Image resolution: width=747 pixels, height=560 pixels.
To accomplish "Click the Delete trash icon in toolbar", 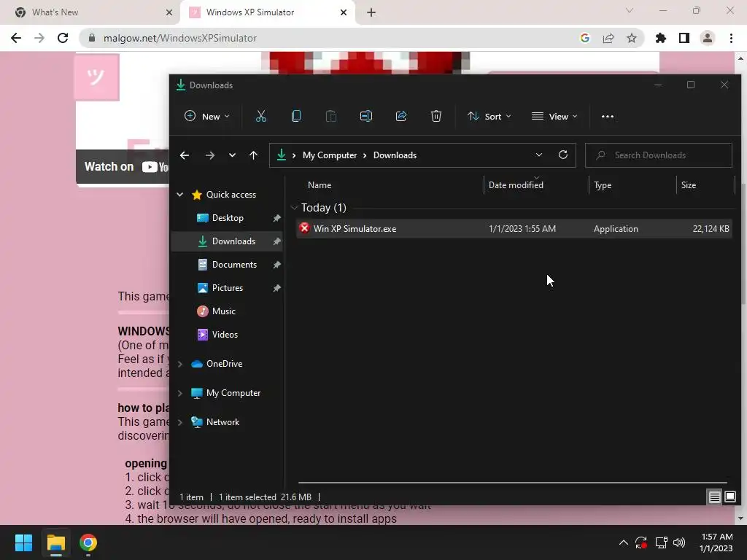I will (436, 116).
